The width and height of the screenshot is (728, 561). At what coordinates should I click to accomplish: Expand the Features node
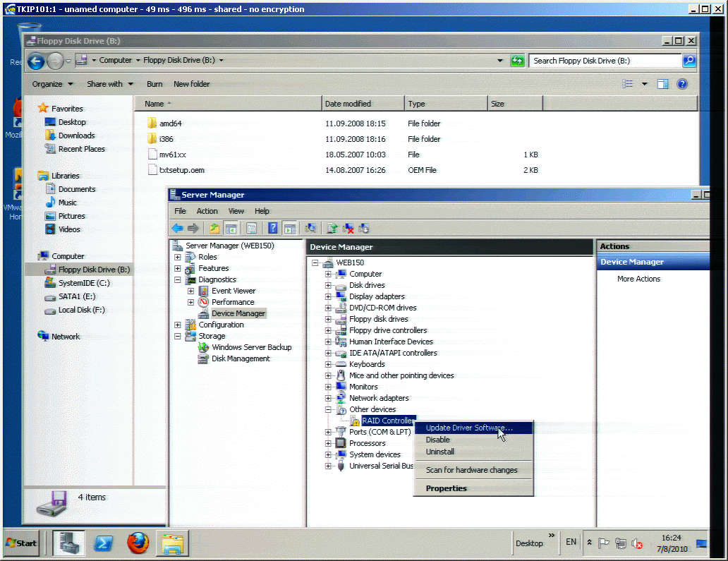pyautogui.click(x=177, y=268)
